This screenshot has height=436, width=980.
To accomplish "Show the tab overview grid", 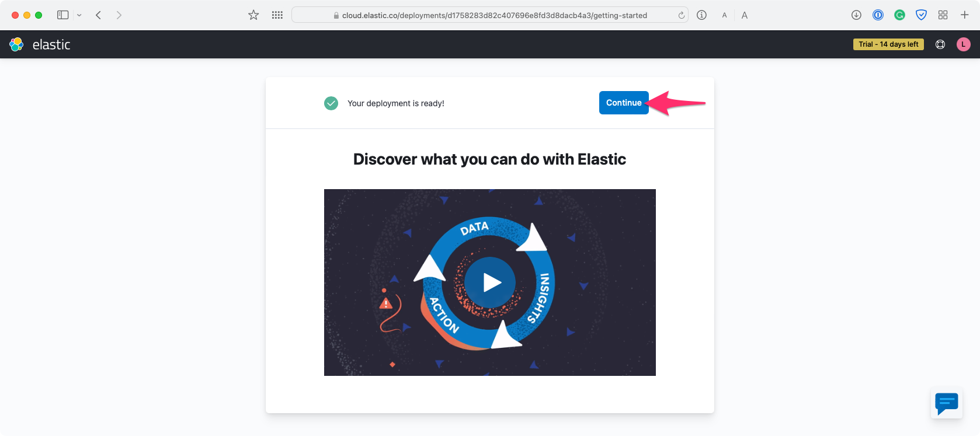I will (943, 15).
